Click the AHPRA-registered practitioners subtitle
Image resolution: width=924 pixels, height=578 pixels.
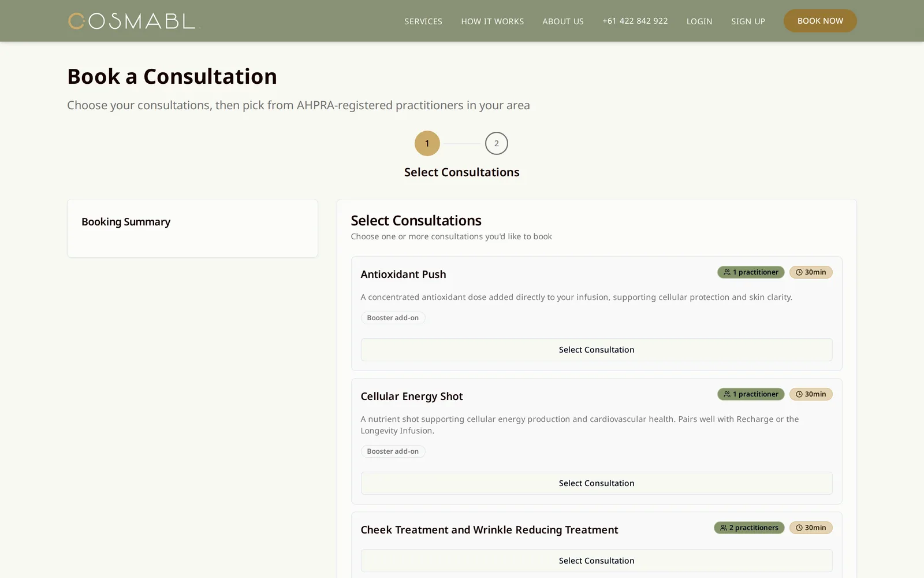click(299, 105)
